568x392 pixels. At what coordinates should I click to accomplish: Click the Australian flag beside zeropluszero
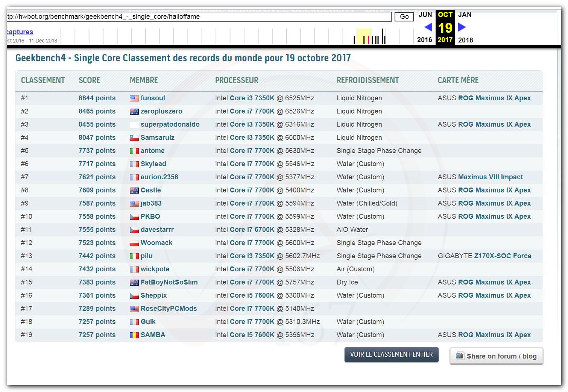pyautogui.click(x=134, y=112)
